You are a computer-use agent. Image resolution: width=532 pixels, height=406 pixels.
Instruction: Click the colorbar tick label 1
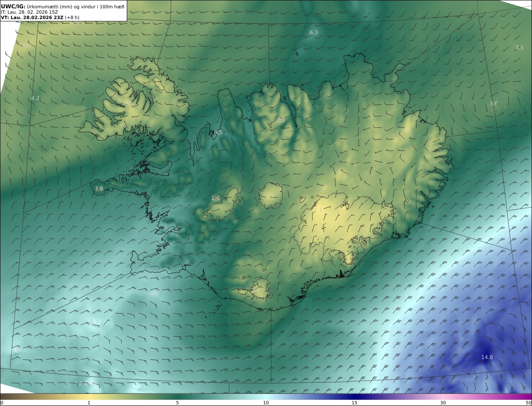tap(89, 403)
